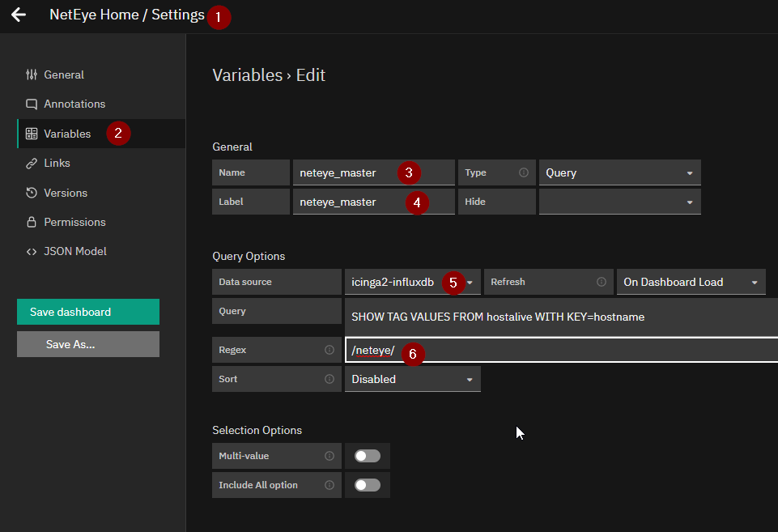Viewport: 778px width, 532px height.
Task: Click the info icon beside Include All option
Action: (x=329, y=485)
